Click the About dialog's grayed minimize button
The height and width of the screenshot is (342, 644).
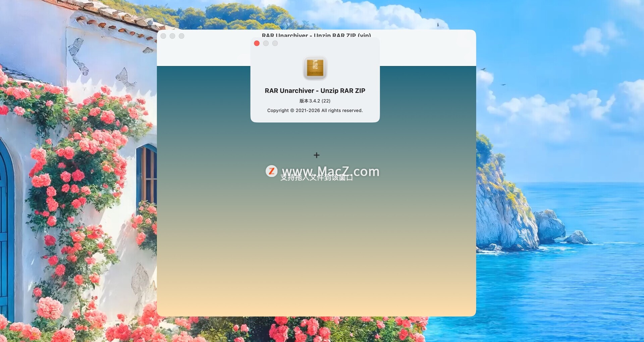pyautogui.click(x=266, y=43)
